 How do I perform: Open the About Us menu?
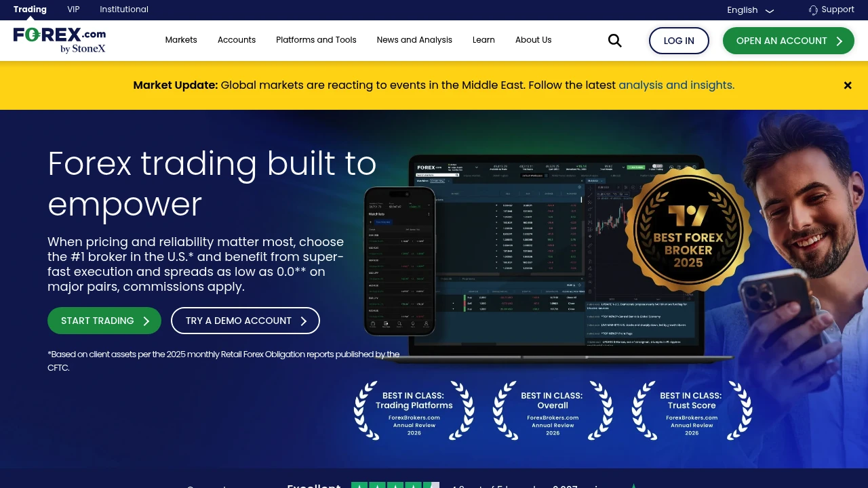534,40
